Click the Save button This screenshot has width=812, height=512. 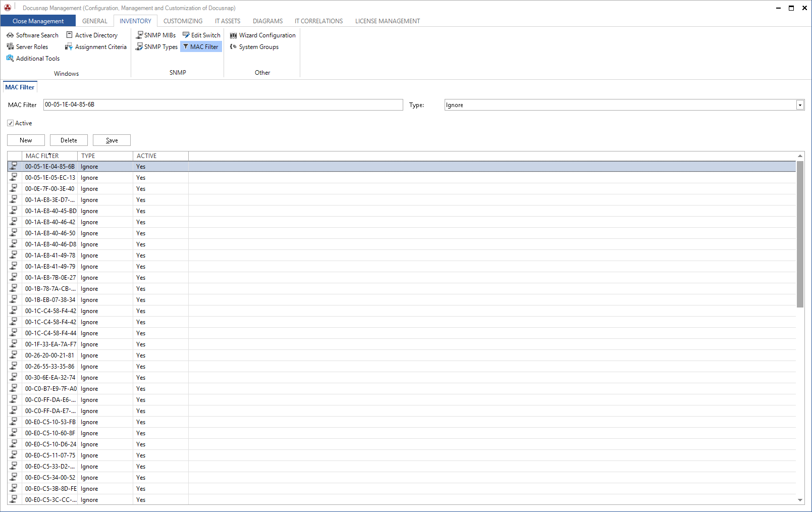pos(112,140)
